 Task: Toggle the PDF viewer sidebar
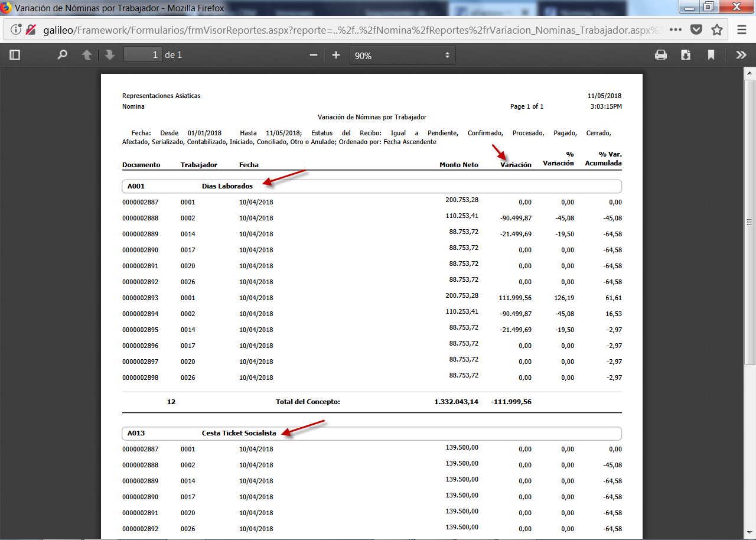pyautogui.click(x=15, y=55)
